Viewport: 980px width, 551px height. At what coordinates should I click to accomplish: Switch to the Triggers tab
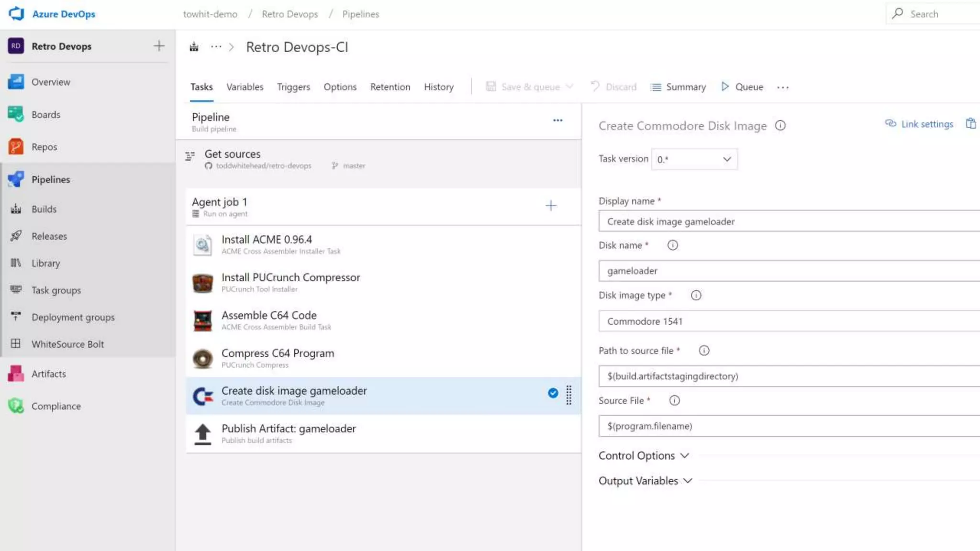pyautogui.click(x=293, y=87)
